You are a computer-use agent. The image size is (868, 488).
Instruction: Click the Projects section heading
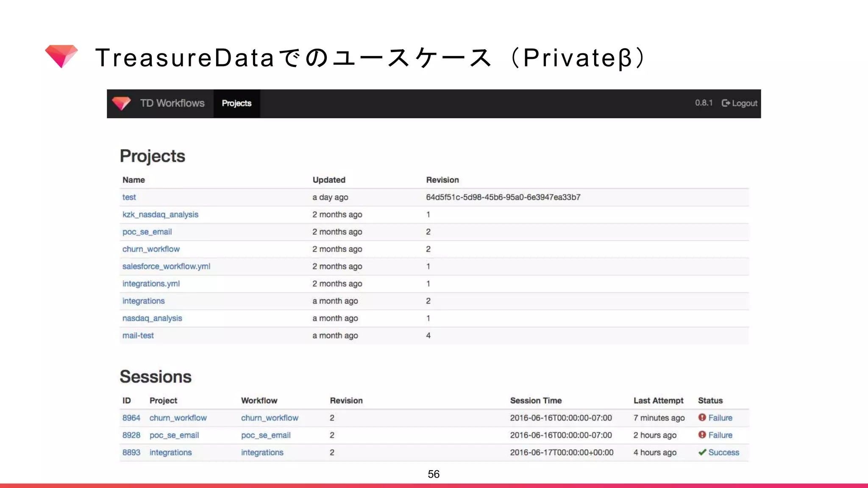tap(153, 157)
